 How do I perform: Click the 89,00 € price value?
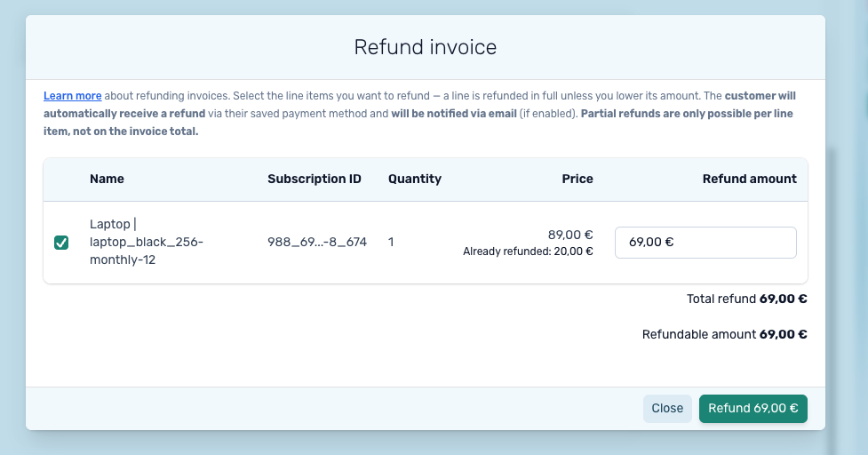point(570,235)
